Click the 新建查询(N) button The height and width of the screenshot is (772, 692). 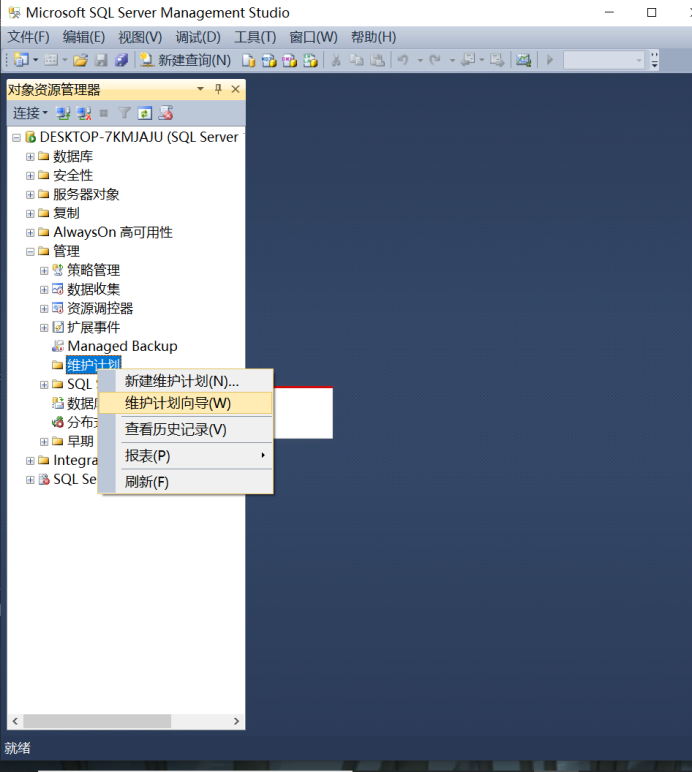point(185,60)
